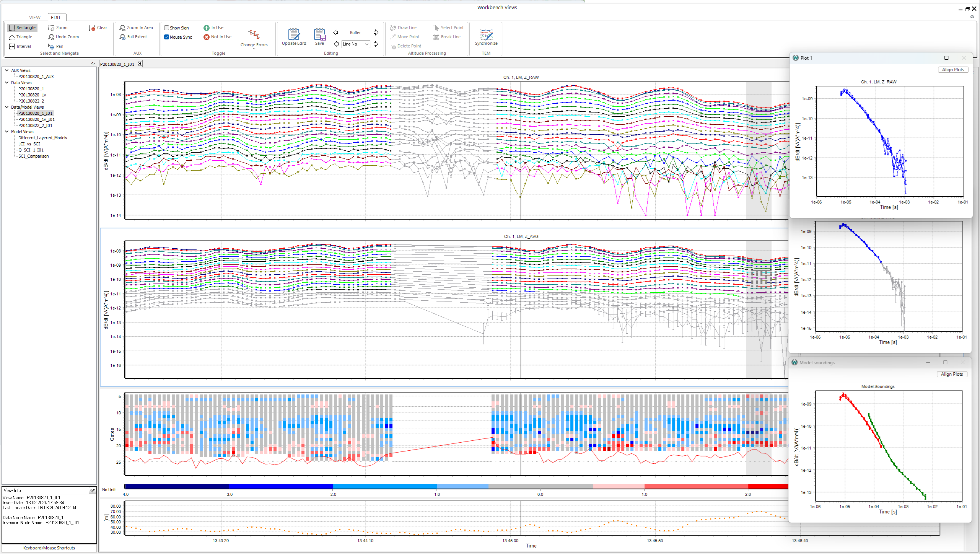
Task: Enable the Show Sign checkbox
Action: (x=166, y=28)
